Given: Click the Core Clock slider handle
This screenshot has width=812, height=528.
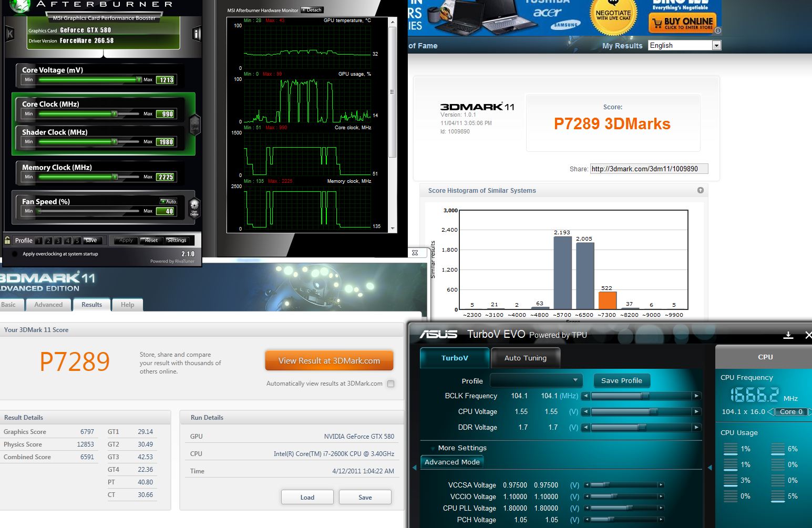Looking at the screenshot, I should click(x=115, y=114).
